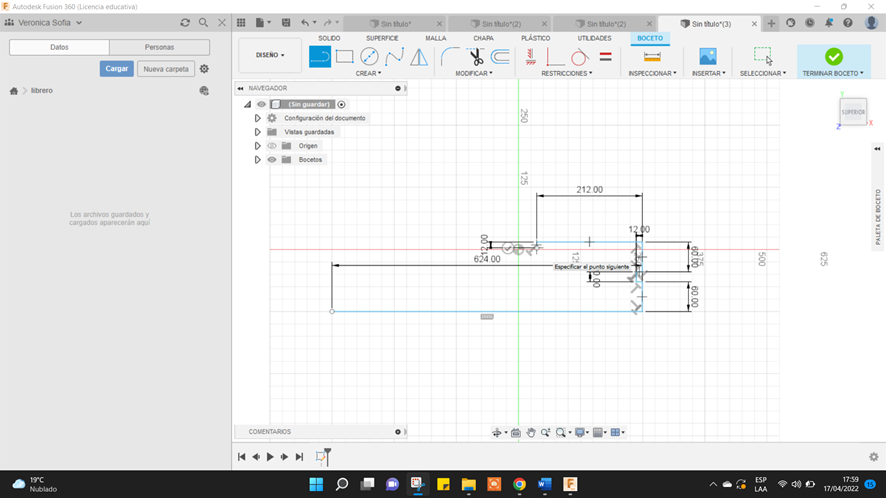Toggle visibility of Origen folder
Image resolution: width=886 pixels, height=498 pixels.
[272, 146]
